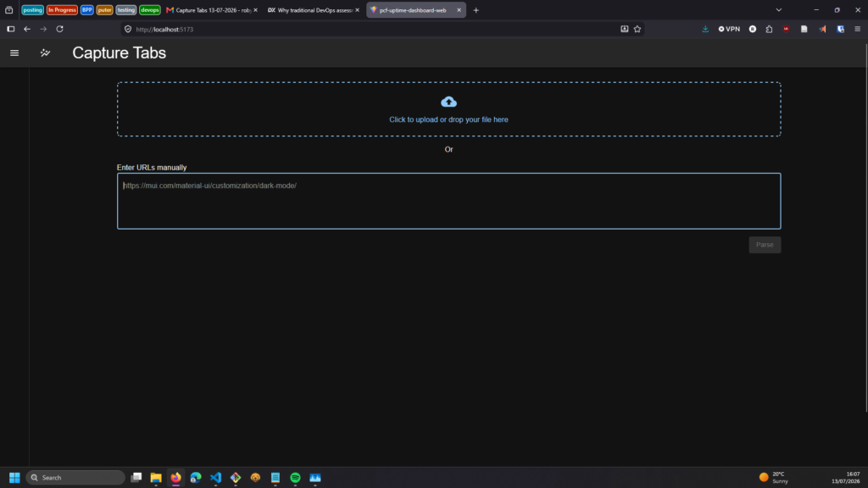The width and height of the screenshot is (868, 488).
Task: Open the extensions puzzle icon
Action: click(x=769, y=30)
